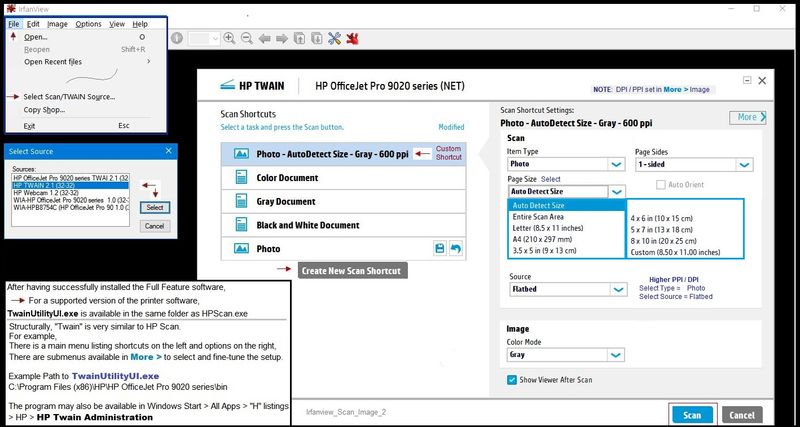Open the Image menu
Image resolution: width=800 pixels, height=427 pixels.
[x=57, y=24]
